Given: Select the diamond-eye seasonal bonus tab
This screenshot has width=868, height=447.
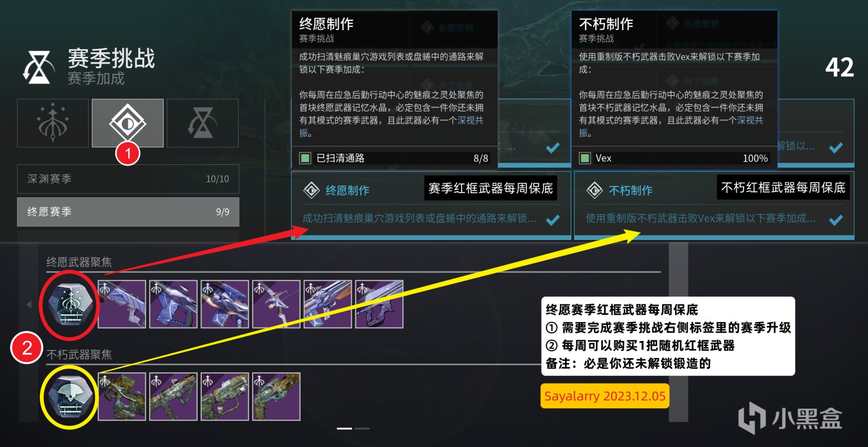Looking at the screenshot, I should tap(128, 123).
